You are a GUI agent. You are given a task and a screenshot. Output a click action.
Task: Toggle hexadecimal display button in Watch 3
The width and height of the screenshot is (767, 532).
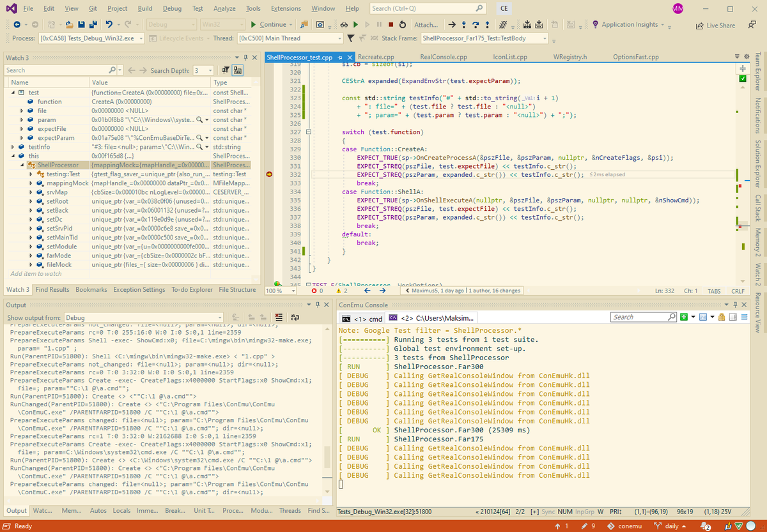click(238, 70)
